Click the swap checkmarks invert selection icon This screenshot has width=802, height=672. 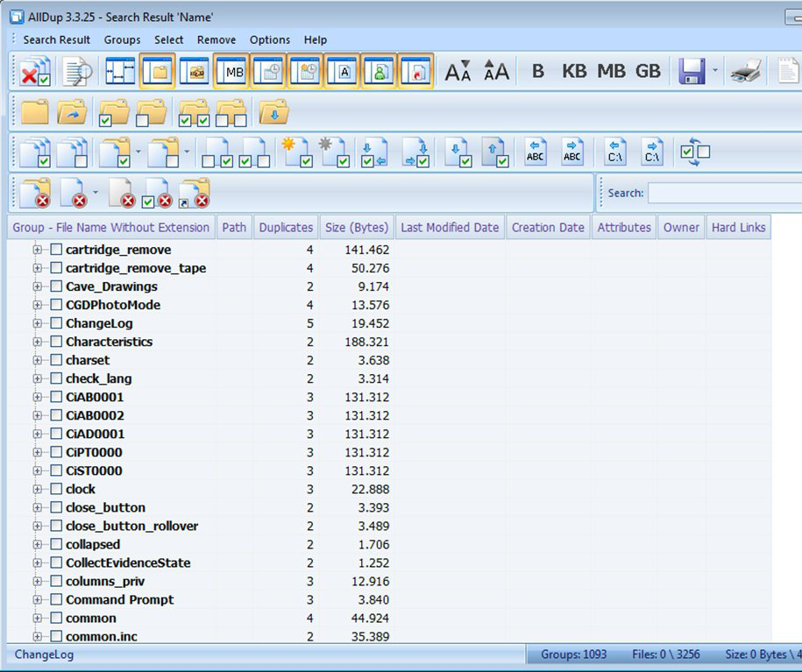tap(695, 152)
